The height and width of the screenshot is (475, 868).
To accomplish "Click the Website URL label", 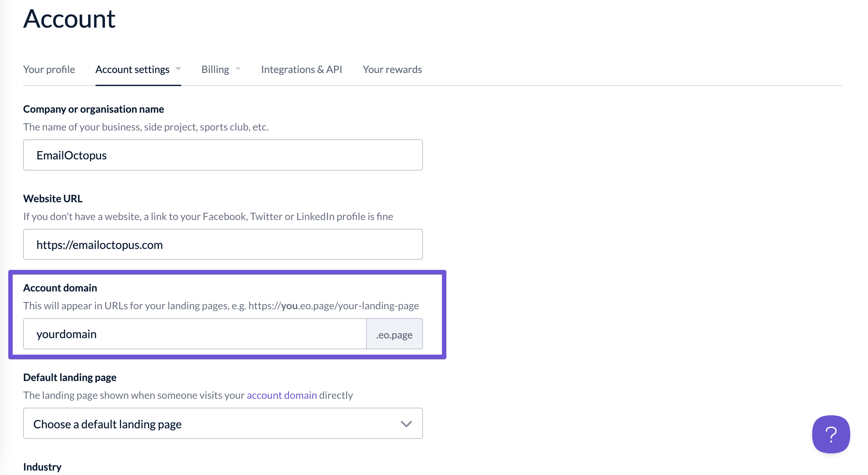I will [53, 198].
